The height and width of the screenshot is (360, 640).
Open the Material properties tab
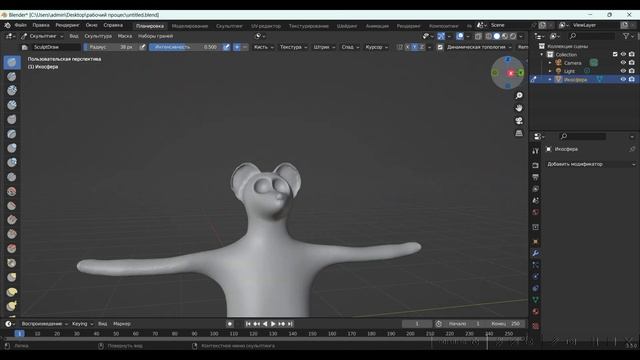(536, 312)
